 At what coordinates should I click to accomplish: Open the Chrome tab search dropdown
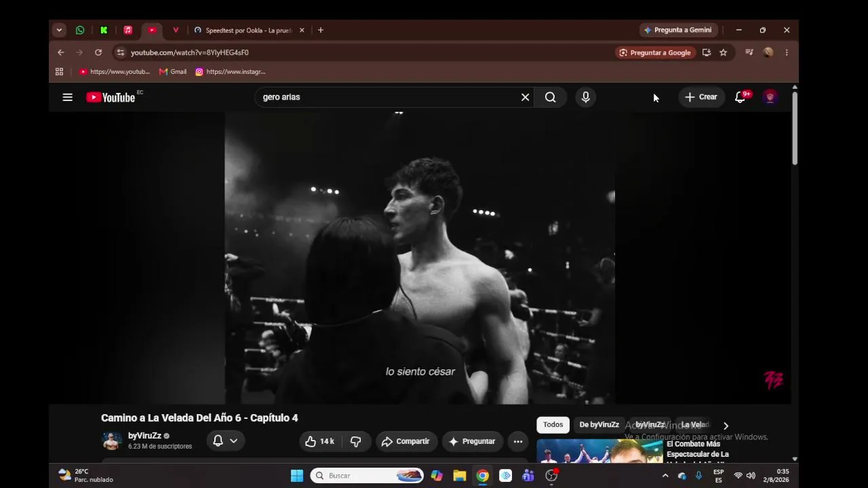(59, 30)
